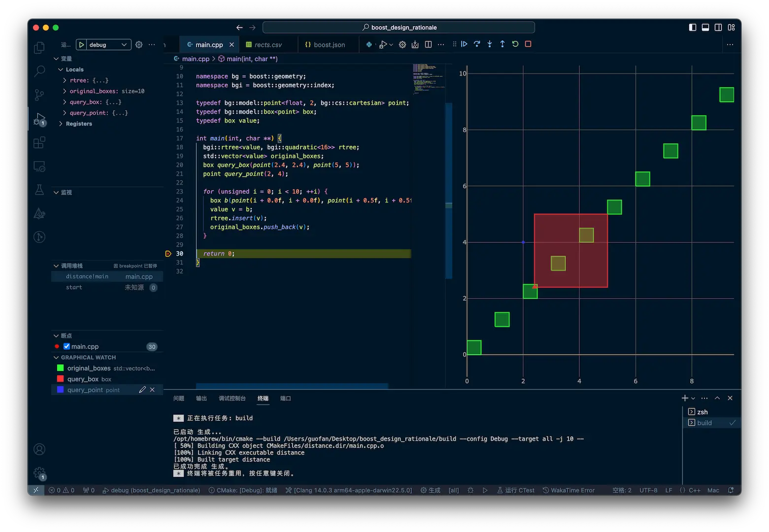Open the 输出 output panel tab
This screenshot has width=769, height=532.
pyautogui.click(x=201, y=398)
